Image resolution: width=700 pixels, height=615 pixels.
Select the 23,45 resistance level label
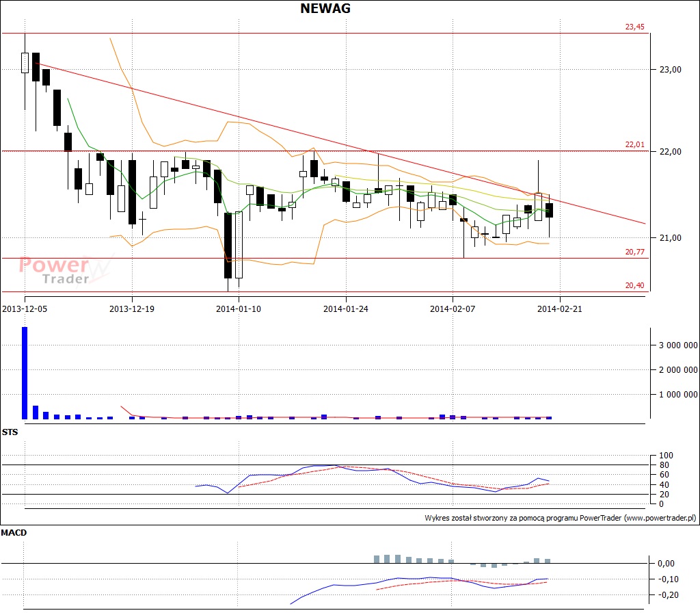[634, 27]
